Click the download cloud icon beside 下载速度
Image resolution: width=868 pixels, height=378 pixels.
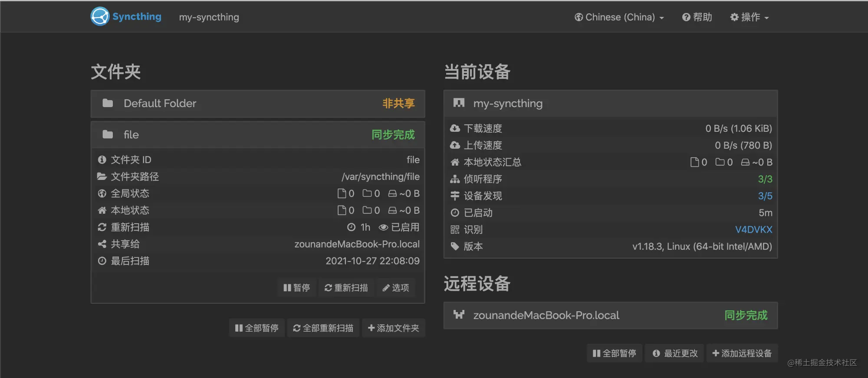pyautogui.click(x=455, y=128)
